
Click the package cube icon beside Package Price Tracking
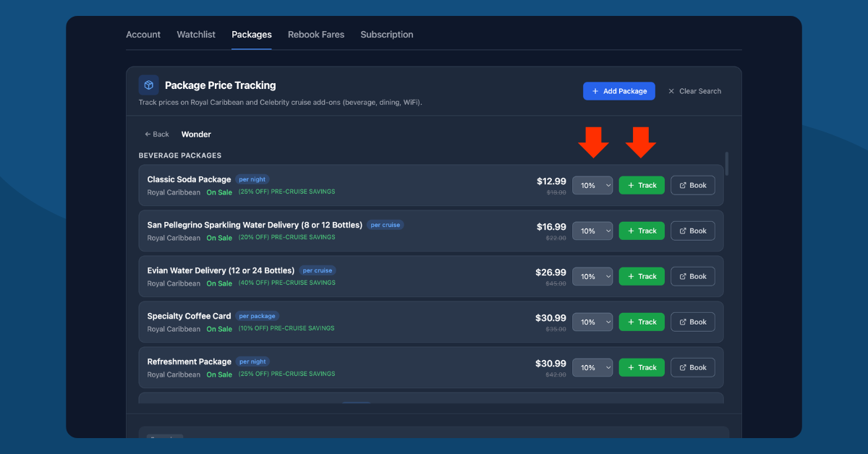pos(148,85)
